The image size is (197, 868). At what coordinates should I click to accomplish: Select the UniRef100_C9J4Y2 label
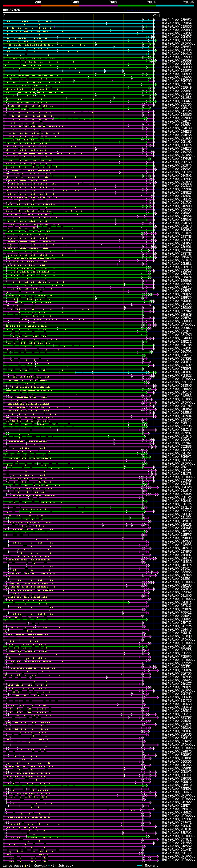tap(177, 741)
